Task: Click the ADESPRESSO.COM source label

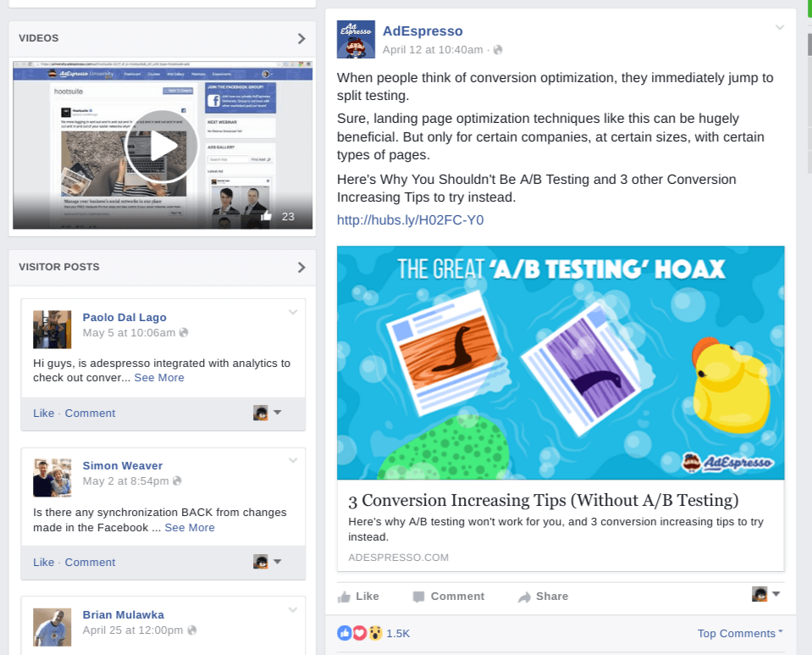Action: (x=398, y=558)
